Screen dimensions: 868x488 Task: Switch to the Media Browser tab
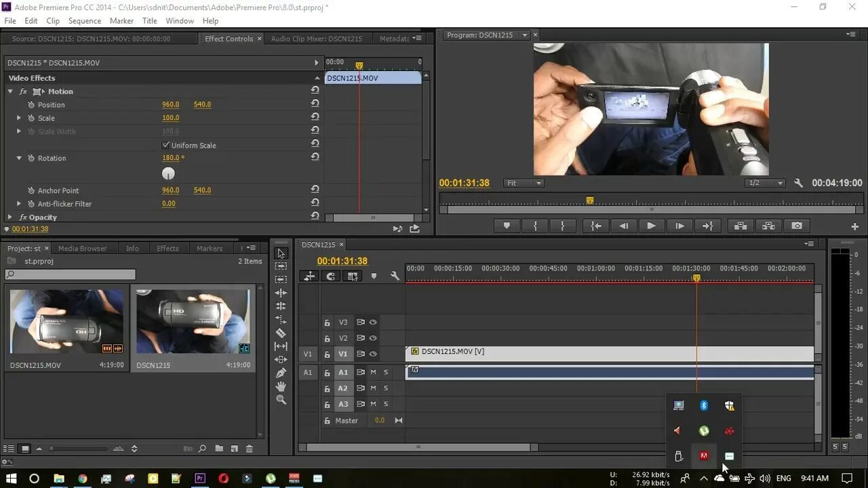point(83,248)
